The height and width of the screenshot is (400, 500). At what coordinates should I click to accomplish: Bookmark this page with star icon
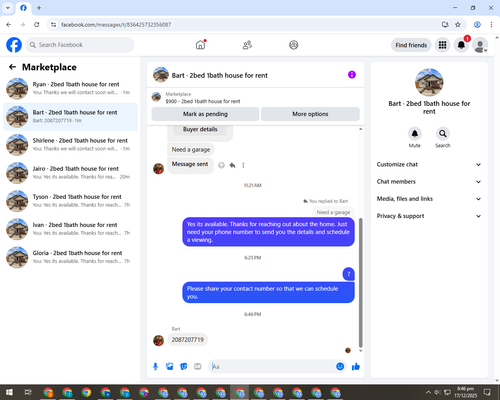click(458, 25)
